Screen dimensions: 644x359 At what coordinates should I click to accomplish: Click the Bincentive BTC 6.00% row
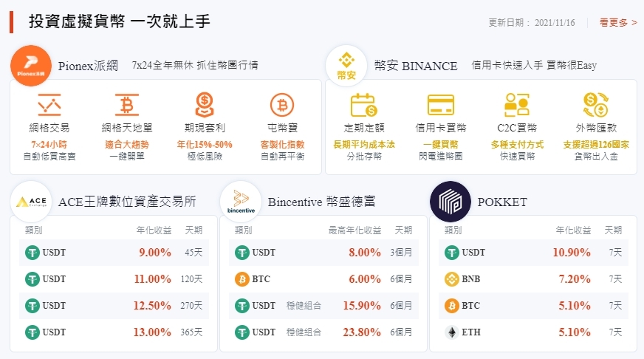(x=323, y=279)
